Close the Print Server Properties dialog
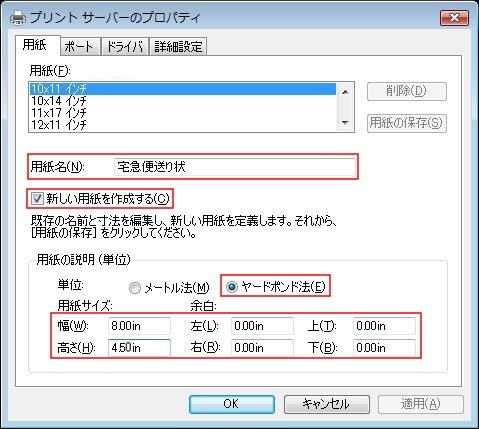 454,18
